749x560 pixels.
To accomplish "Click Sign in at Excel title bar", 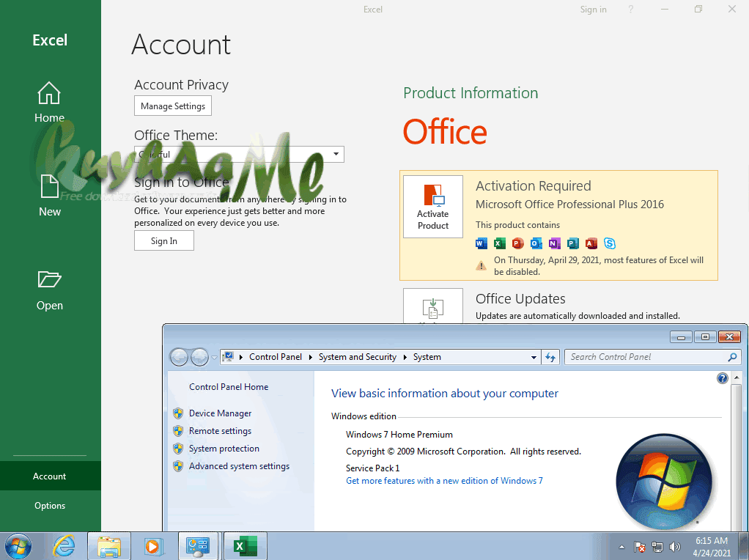I will pos(594,10).
